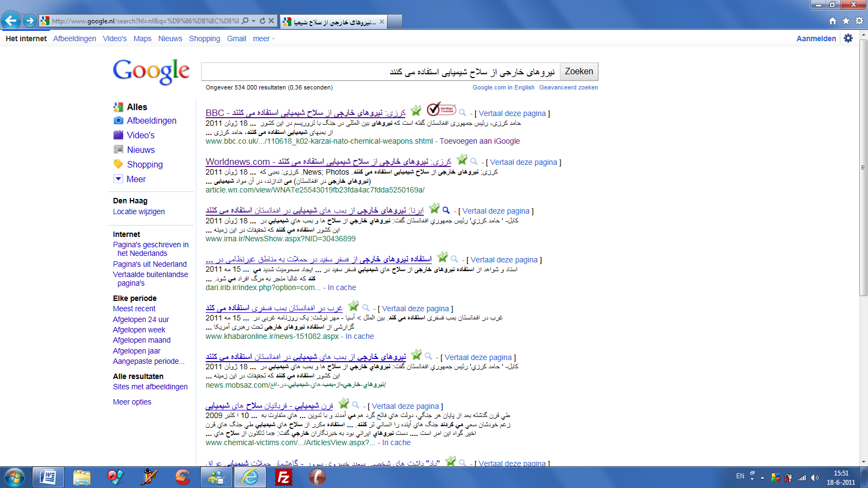Click the EN language indicator in the taskbar

(740, 476)
